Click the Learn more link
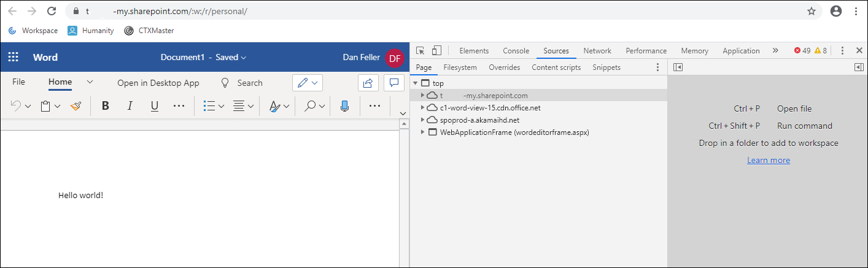The height and width of the screenshot is (268, 868). pyautogui.click(x=769, y=160)
